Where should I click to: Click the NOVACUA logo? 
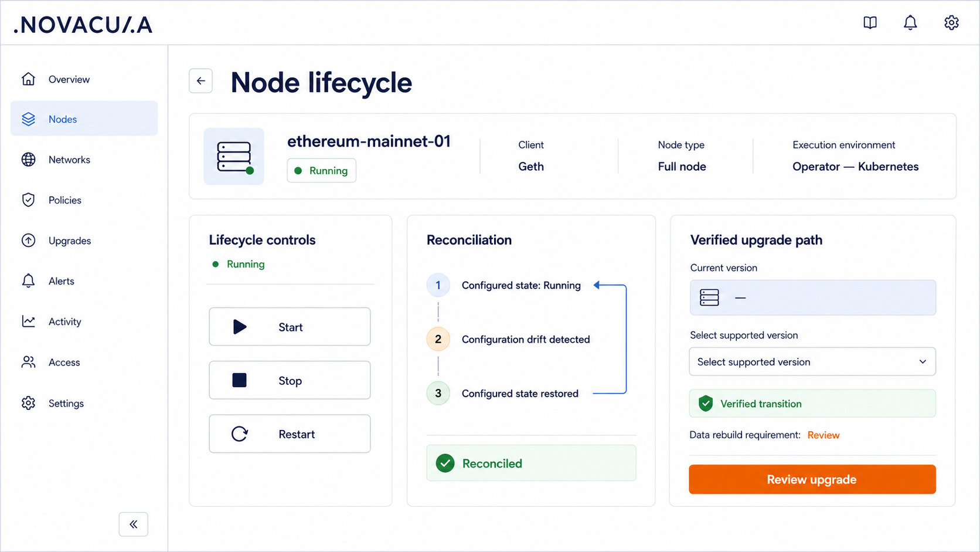pyautogui.click(x=83, y=25)
